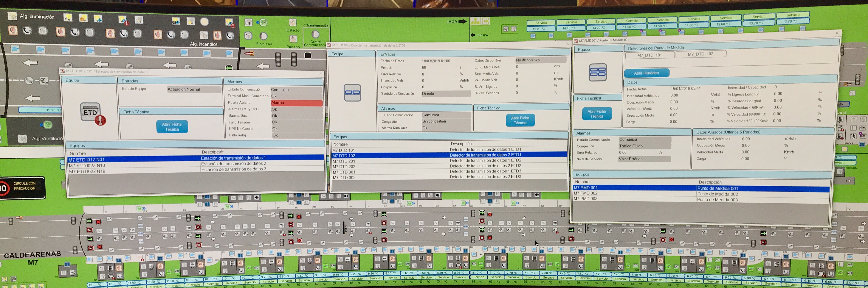Screen dimensions: 868x288
Task: Open the Central Contraincendios icon
Action: pos(315,34)
